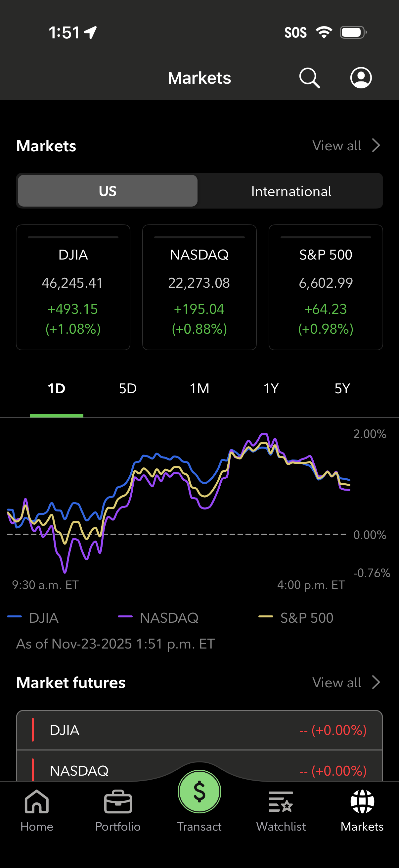Open the S&P 500 index card
The width and height of the screenshot is (399, 868).
coord(326,287)
